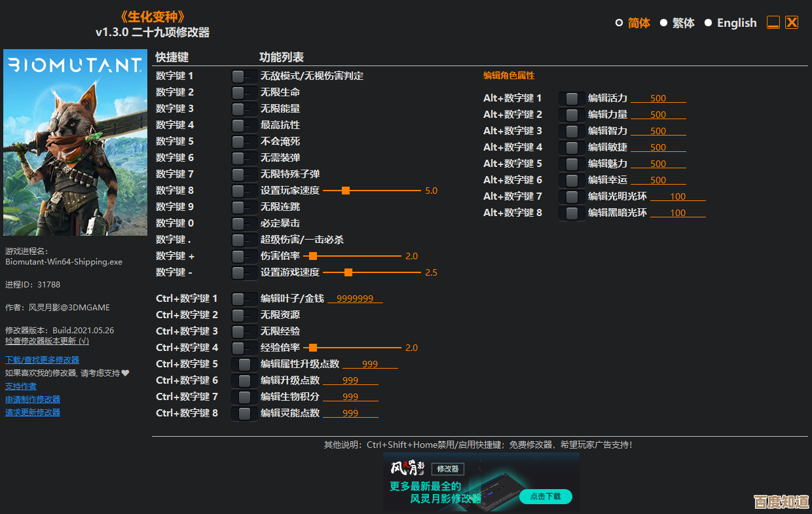Screen dimensions: 812x514
Task: Switch language to 繁體
Action: coord(663,23)
